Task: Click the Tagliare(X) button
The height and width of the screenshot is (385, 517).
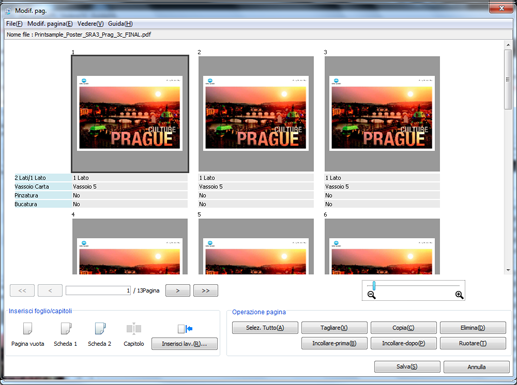Action: [334, 328]
